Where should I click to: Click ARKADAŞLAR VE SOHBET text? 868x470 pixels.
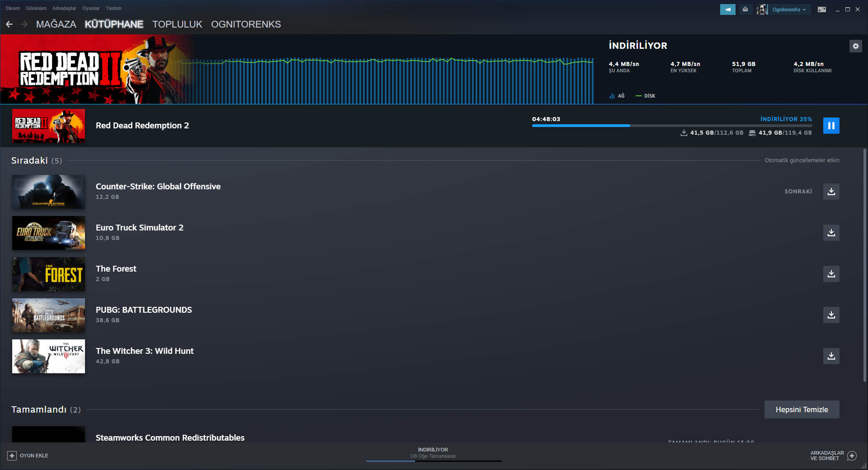click(x=827, y=456)
